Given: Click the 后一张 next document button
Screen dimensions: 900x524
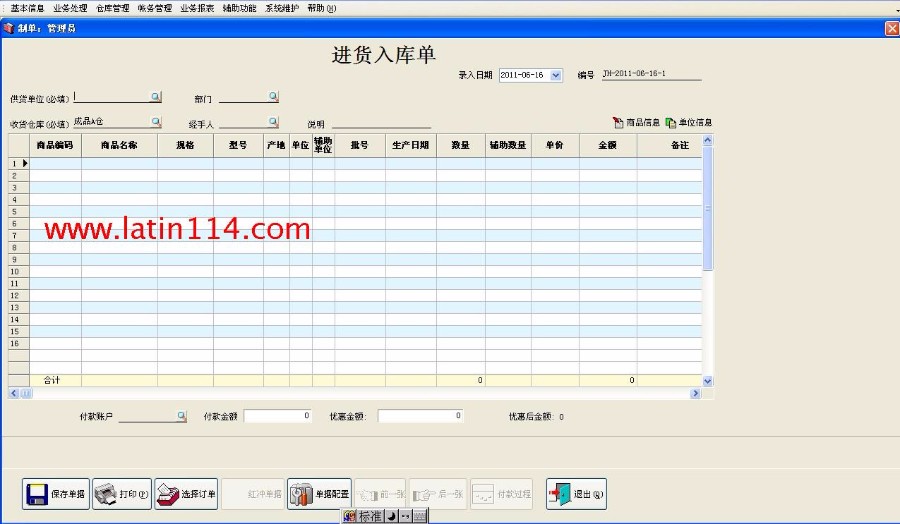Looking at the screenshot, I should tap(438, 494).
